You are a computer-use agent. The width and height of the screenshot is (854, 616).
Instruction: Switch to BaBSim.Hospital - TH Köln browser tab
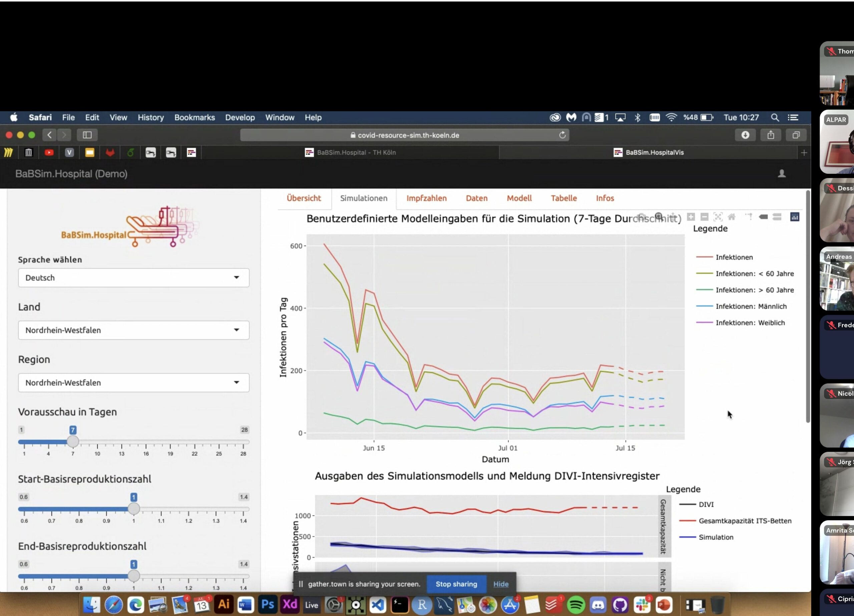coord(350,152)
